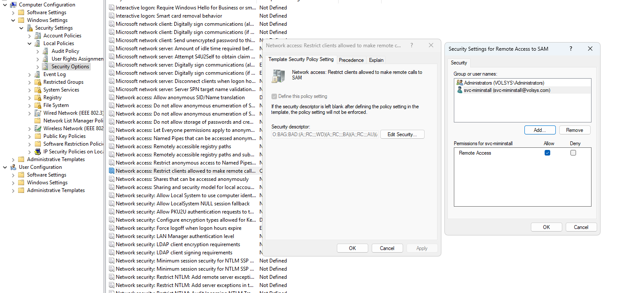The height and width of the screenshot is (293, 644).
Task: Click Remove to delete selected user
Action: coord(574,130)
